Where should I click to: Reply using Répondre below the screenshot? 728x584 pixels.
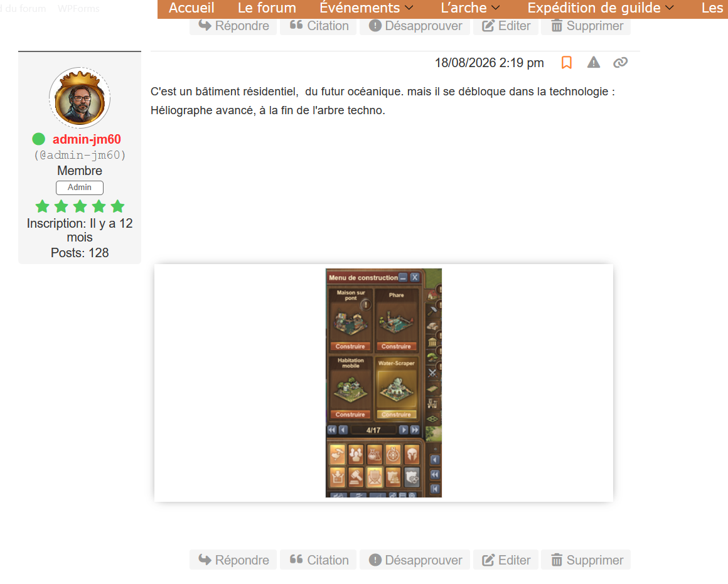233,560
